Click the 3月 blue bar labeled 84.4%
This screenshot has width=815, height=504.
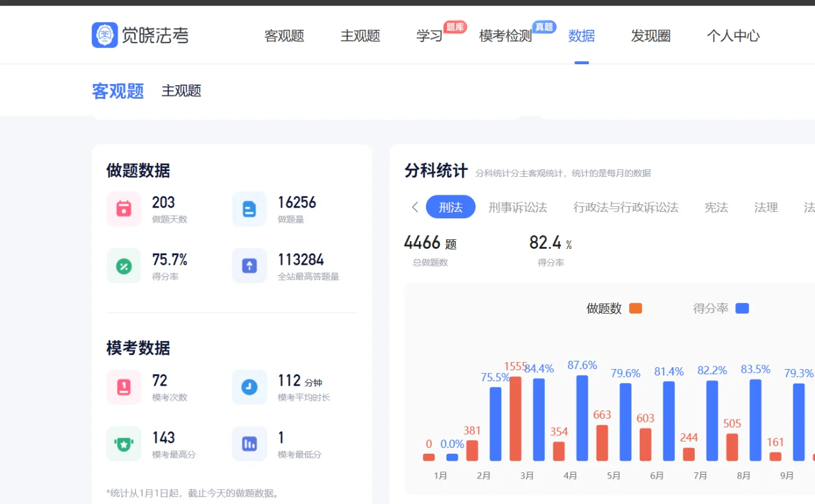coord(539,420)
